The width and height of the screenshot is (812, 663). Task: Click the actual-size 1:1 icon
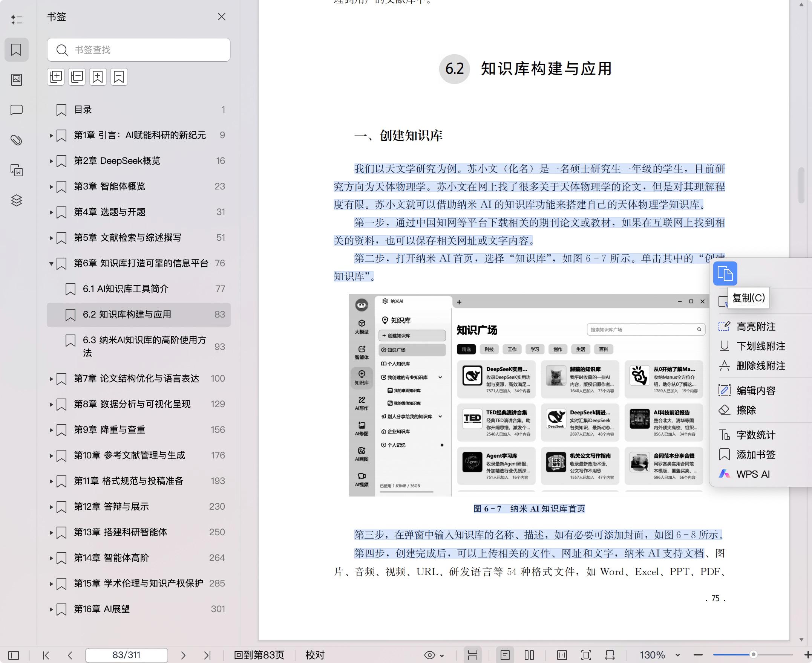pyautogui.click(x=562, y=655)
